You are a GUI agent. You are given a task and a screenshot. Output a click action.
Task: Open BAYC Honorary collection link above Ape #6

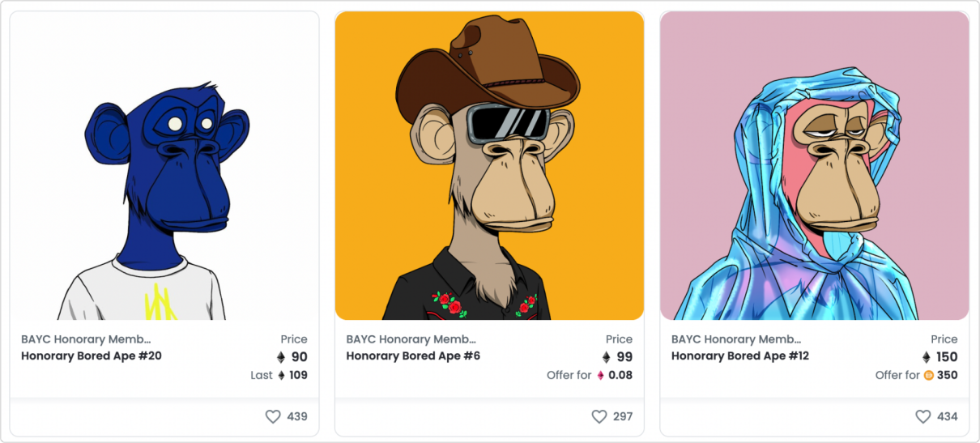click(411, 339)
